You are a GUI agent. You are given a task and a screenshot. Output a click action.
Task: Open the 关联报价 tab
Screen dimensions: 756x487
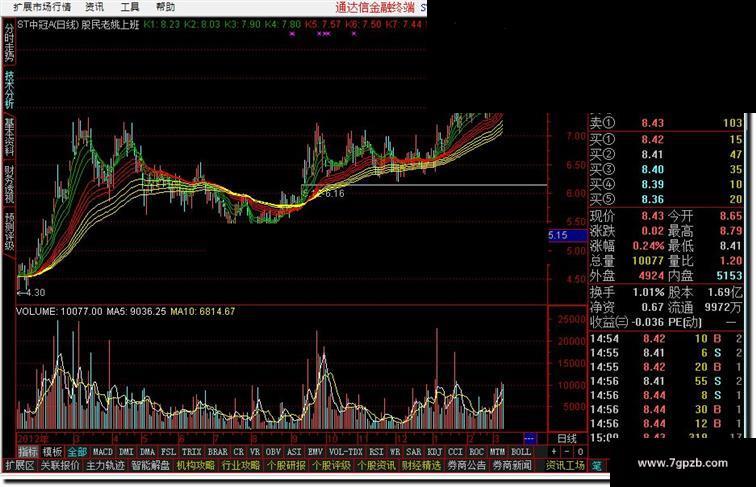tap(60, 465)
